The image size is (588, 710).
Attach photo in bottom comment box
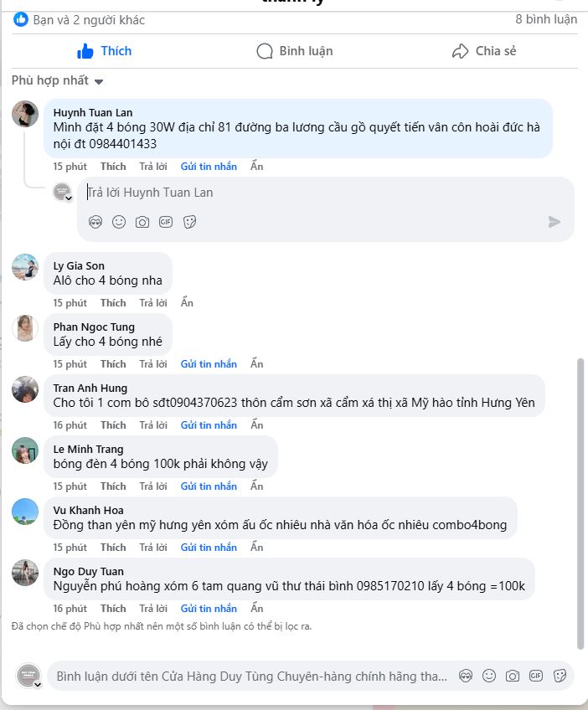(513, 676)
